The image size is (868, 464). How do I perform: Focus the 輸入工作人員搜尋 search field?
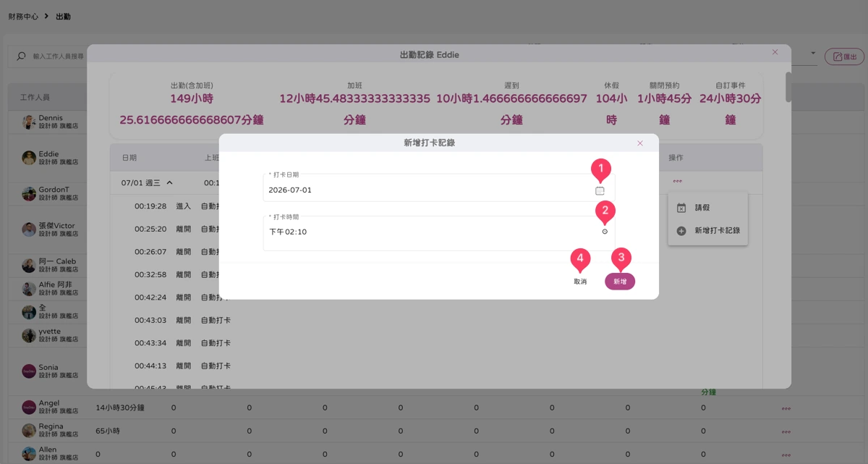59,56
